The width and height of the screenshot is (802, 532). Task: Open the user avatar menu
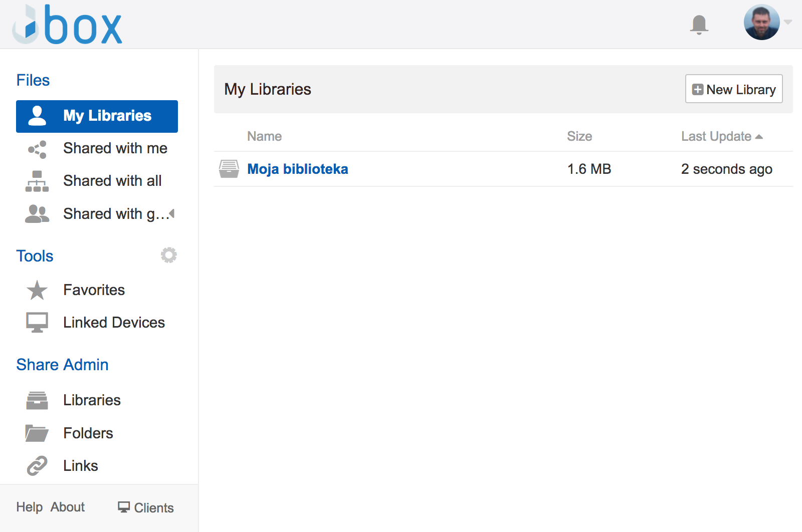[x=761, y=23]
